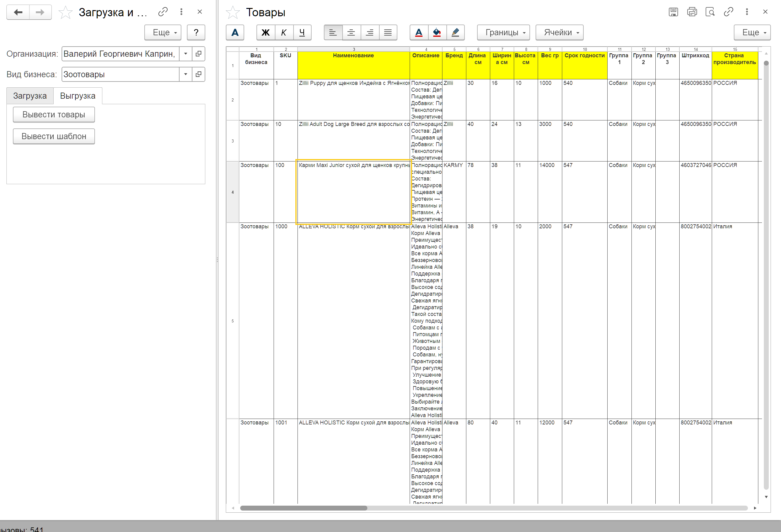This screenshot has height=532, width=781.
Task: Go forward with the right arrow button
Action: pyautogui.click(x=40, y=13)
